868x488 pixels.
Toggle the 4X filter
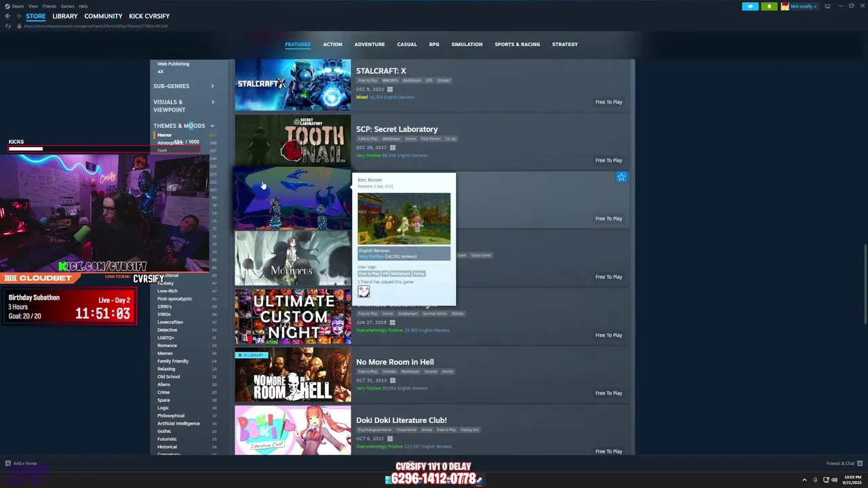(161, 71)
